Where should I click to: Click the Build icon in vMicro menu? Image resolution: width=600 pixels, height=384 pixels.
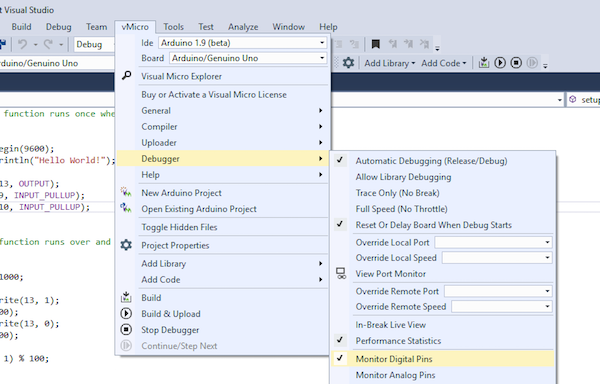[126, 297]
